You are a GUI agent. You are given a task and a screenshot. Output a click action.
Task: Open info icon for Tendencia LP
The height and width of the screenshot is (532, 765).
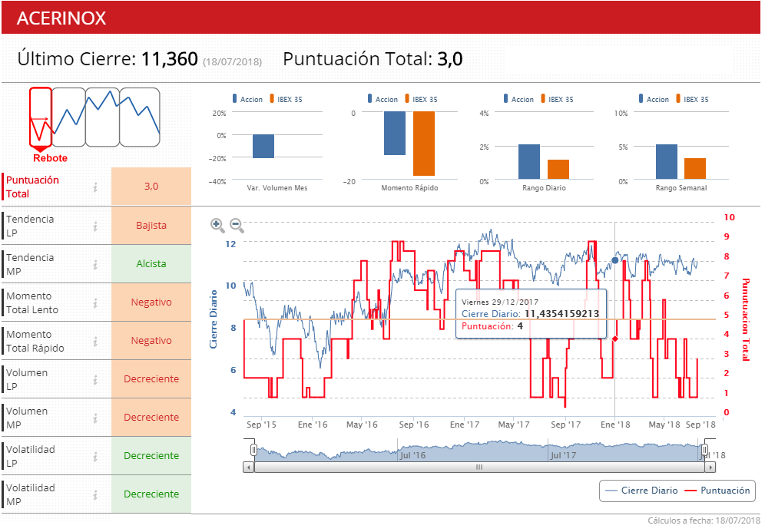[x=95, y=226]
